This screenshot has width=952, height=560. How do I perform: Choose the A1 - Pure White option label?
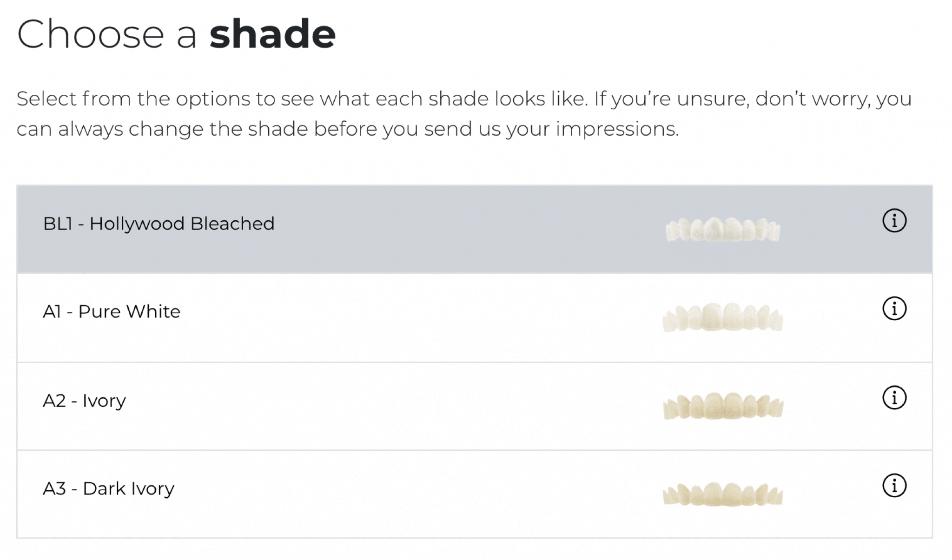pos(112,311)
